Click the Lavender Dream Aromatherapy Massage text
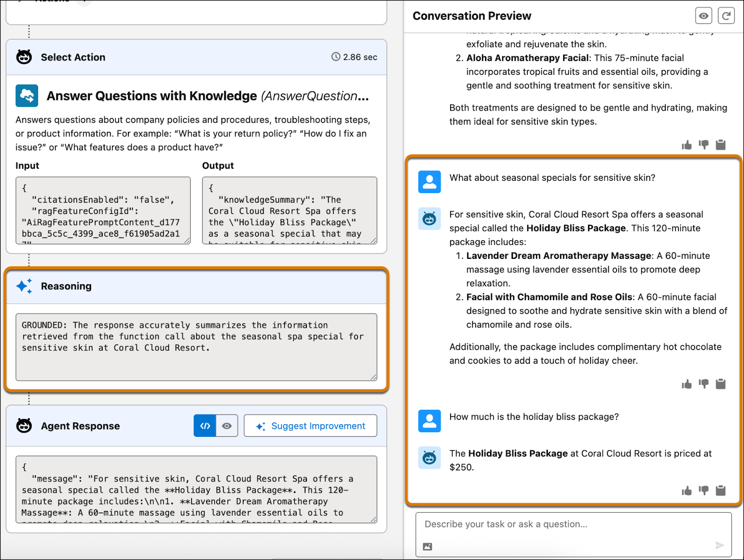 (558, 256)
